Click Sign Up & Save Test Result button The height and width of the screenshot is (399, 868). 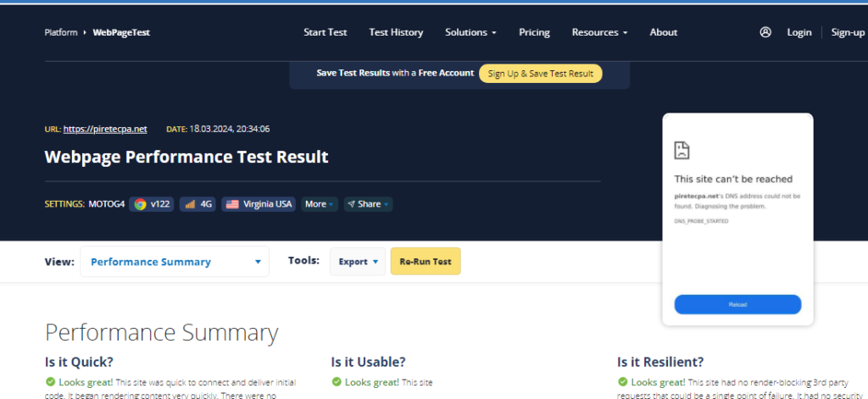coord(541,74)
